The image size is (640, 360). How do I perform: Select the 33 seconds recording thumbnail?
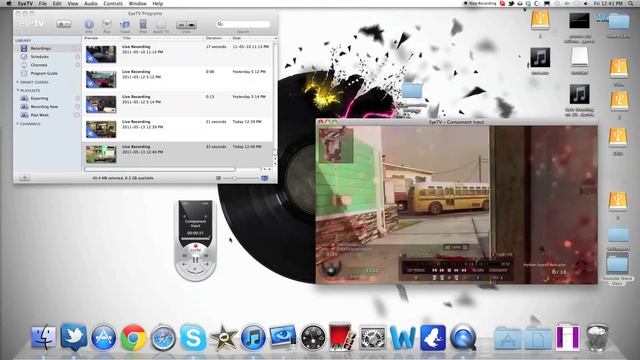(101, 154)
